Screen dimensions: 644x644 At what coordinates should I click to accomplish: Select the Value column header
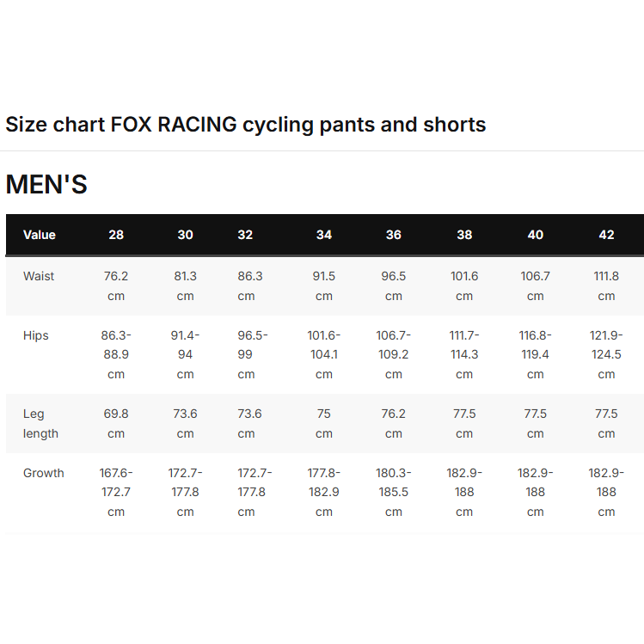click(x=40, y=235)
